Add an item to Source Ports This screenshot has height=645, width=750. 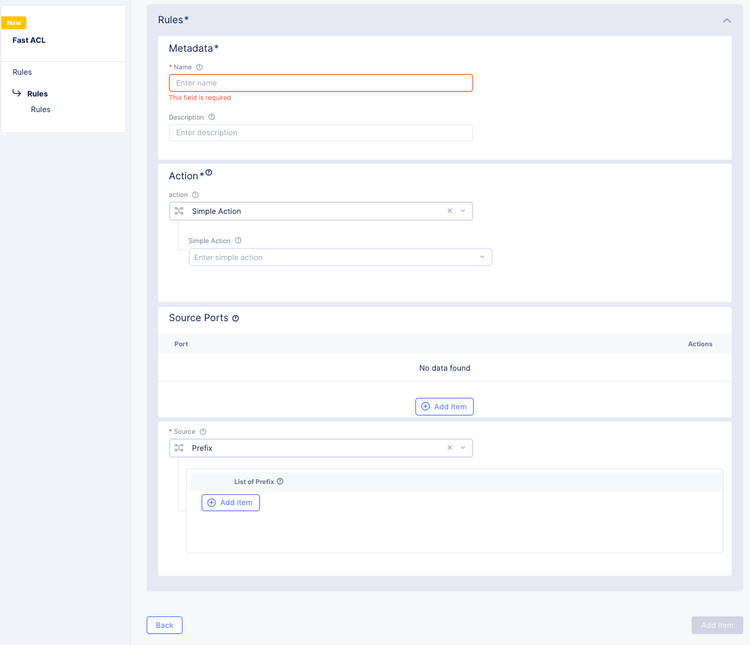coord(444,407)
